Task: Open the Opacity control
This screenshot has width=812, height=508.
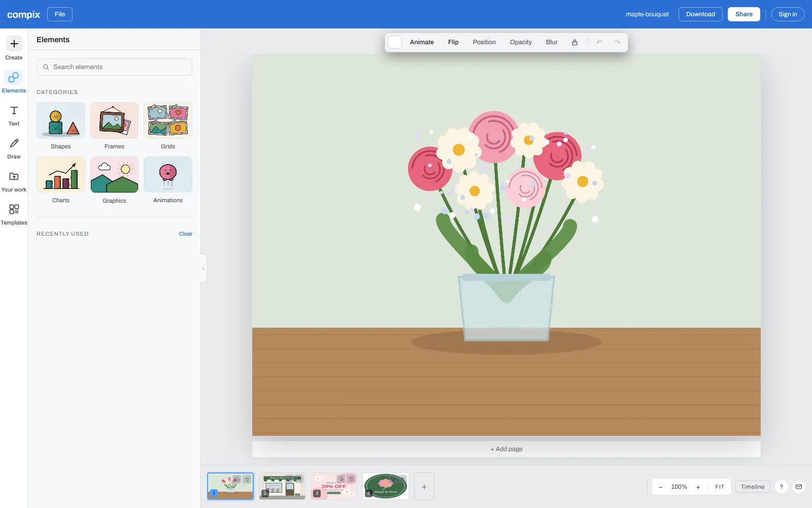Action: [521, 42]
